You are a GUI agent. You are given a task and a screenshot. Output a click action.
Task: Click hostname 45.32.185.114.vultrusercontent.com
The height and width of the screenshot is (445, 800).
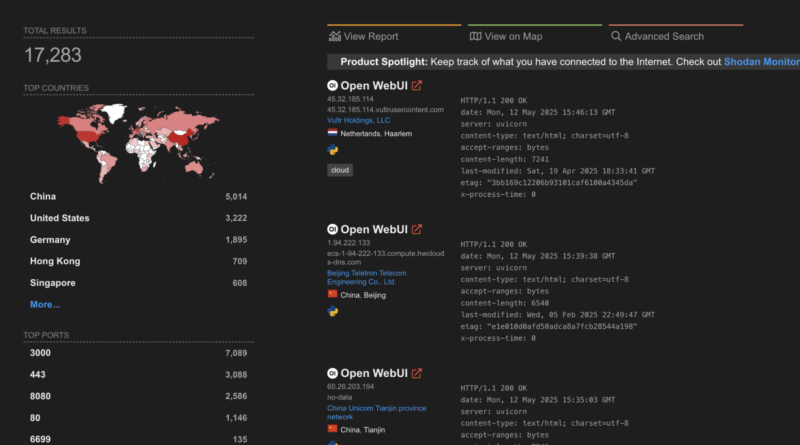[x=385, y=110]
